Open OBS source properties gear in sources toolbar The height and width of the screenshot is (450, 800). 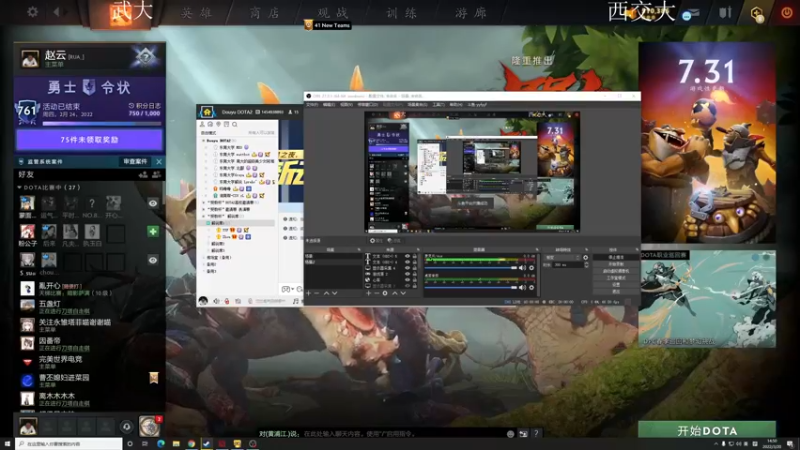point(385,293)
